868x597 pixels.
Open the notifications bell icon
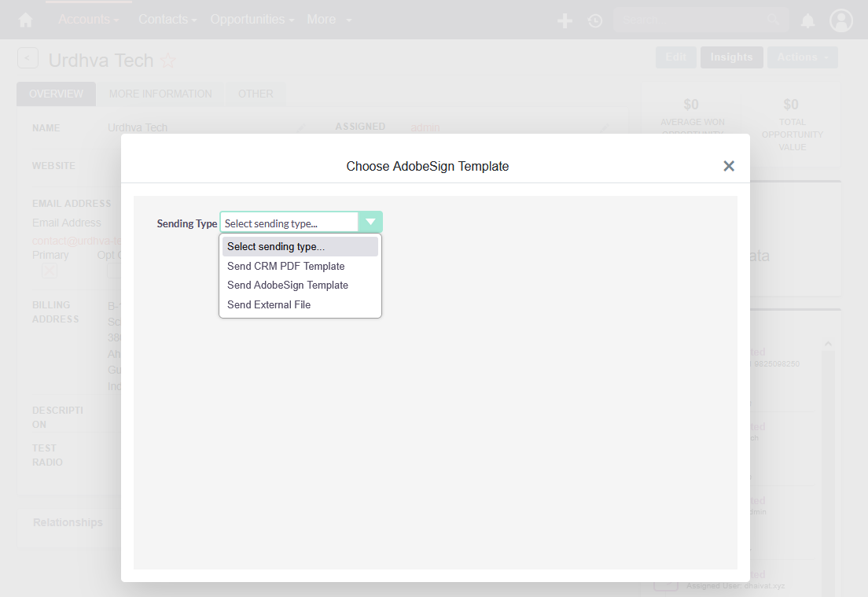pos(807,20)
